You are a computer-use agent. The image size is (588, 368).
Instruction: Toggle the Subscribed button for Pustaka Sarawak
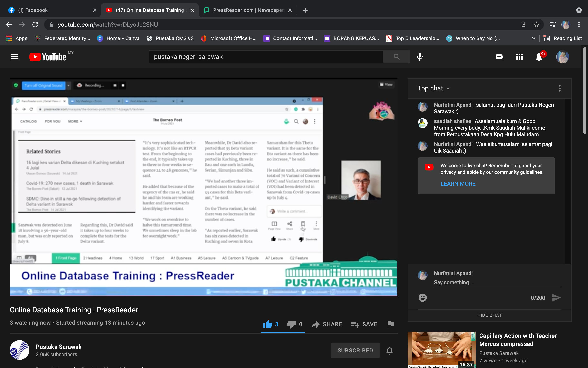355,350
